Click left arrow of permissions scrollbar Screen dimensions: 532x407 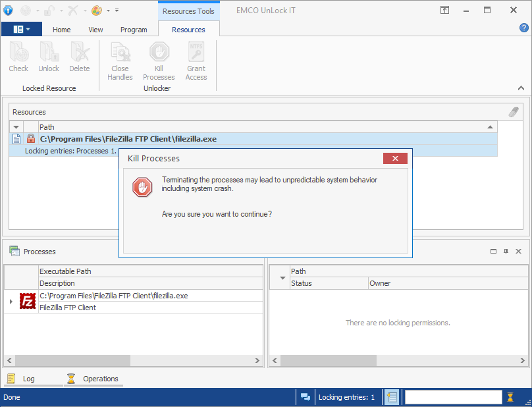click(x=275, y=360)
